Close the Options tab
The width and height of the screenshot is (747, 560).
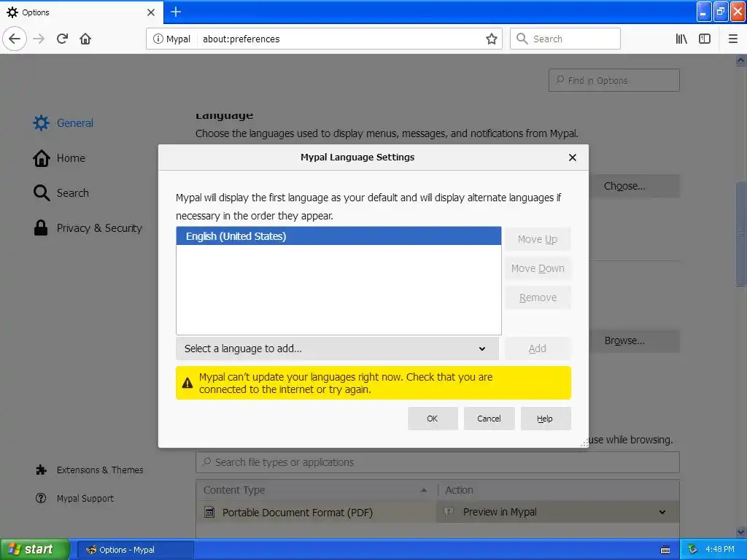[x=151, y=12]
